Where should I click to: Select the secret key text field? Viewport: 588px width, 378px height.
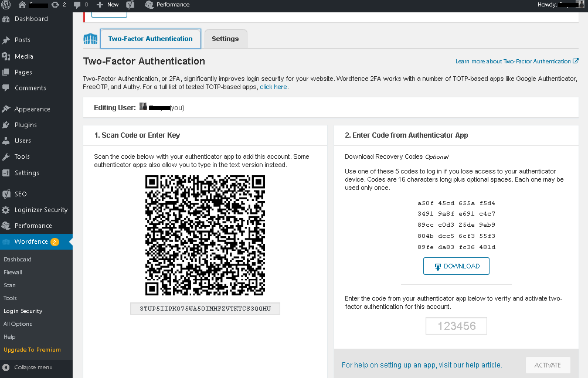[205, 309]
